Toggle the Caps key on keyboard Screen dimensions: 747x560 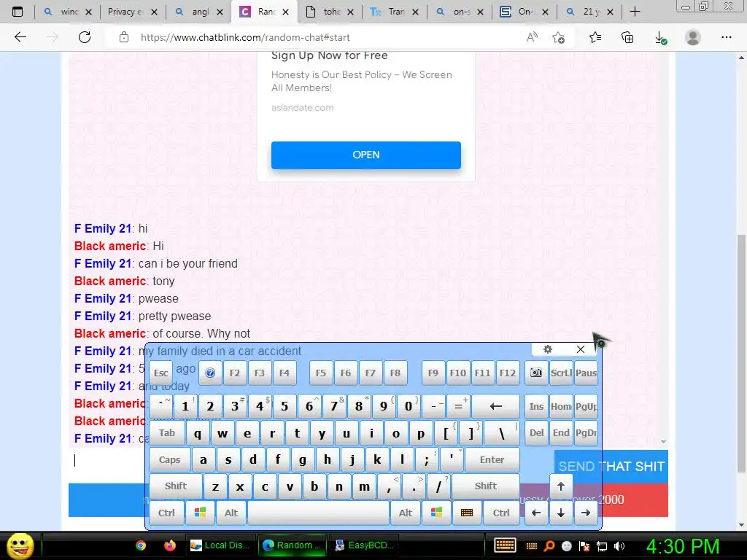click(169, 459)
